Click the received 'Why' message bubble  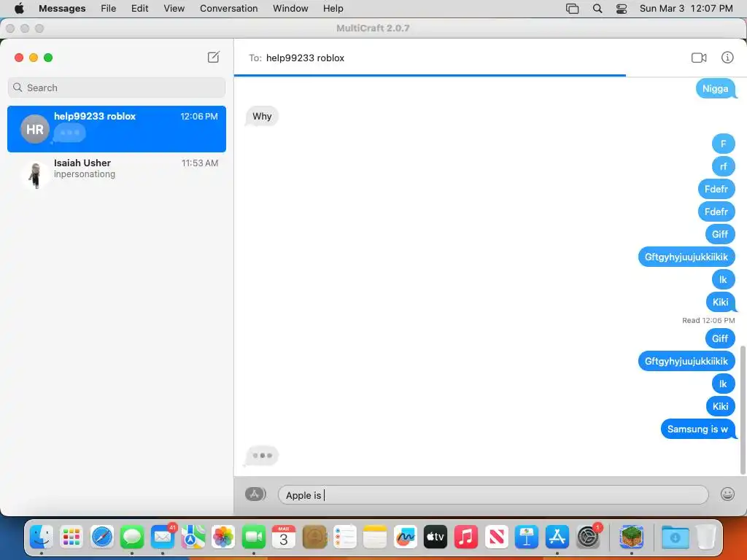[x=262, y=116]
